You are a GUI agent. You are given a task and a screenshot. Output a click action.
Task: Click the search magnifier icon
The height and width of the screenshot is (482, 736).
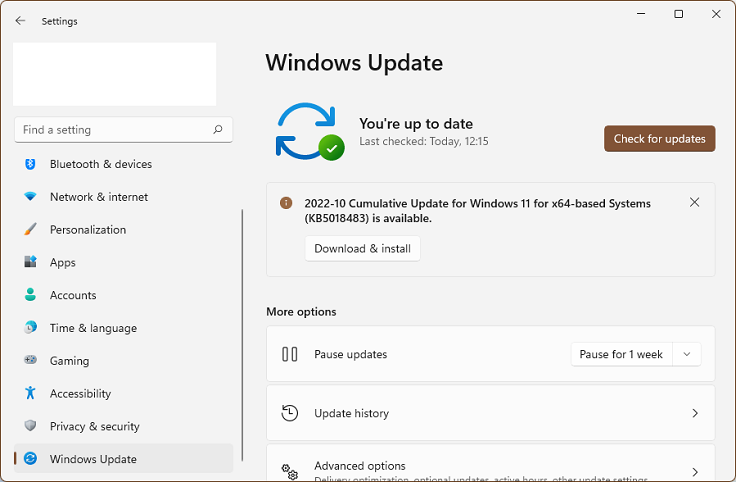tap(218, 130)
